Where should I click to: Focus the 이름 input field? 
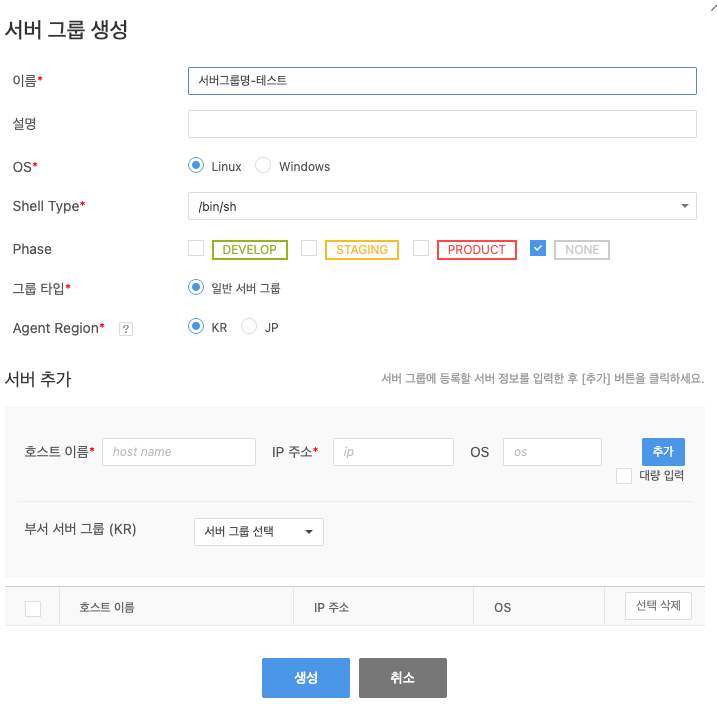442,81
